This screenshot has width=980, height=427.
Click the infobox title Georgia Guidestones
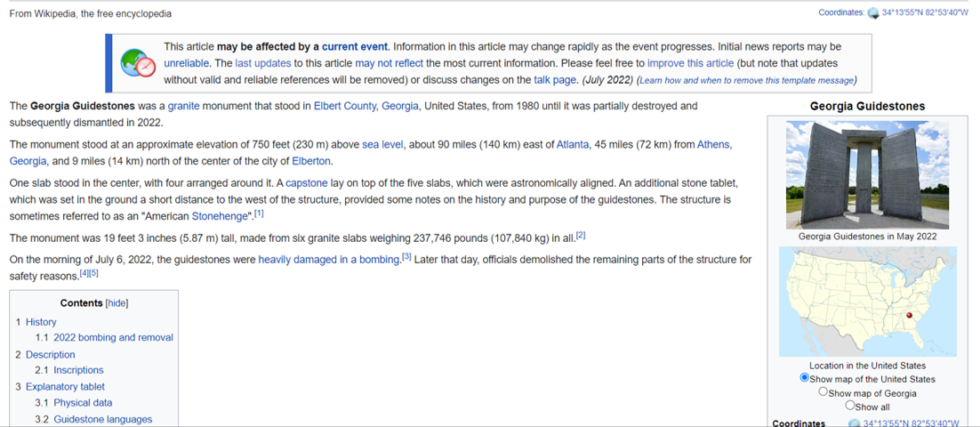tap(867, 106)
